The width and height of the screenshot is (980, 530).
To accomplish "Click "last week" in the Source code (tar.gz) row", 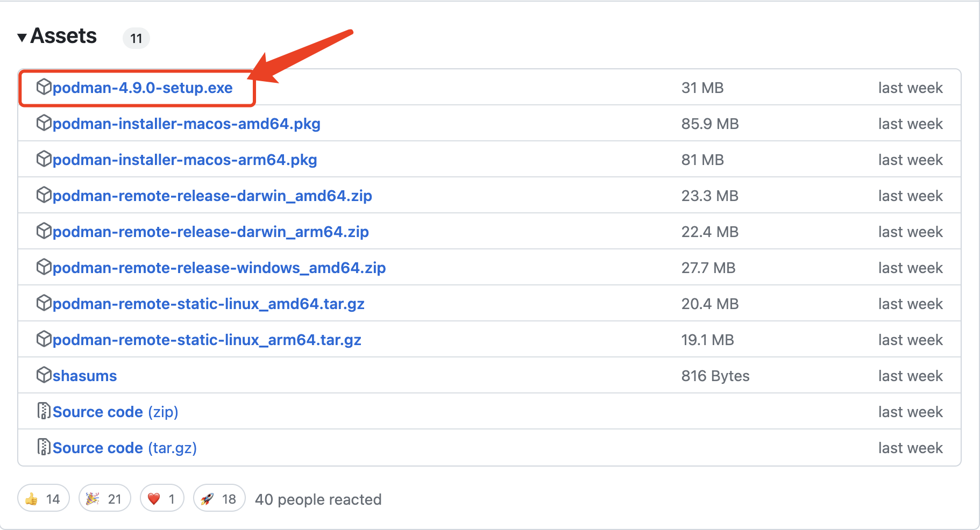I will coord(911,448).
